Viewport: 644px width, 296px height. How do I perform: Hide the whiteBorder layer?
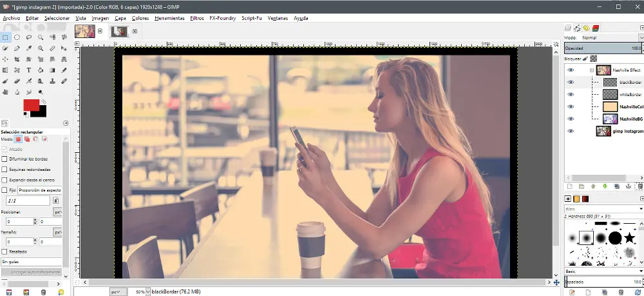coord(571,95)
